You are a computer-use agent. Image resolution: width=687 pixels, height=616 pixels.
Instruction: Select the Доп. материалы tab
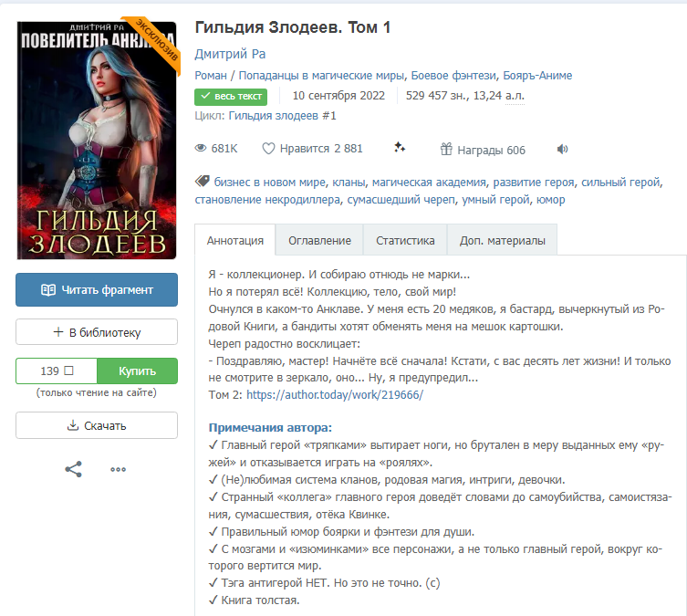(x=502, y=240)
